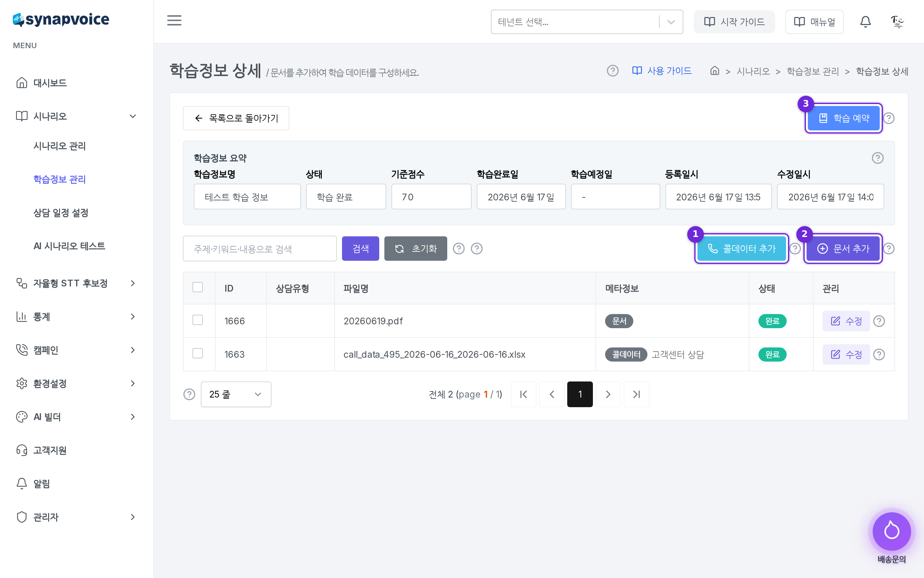
Task: Click 목록으로 돌아가기 back button
Action: coord(236,118)
